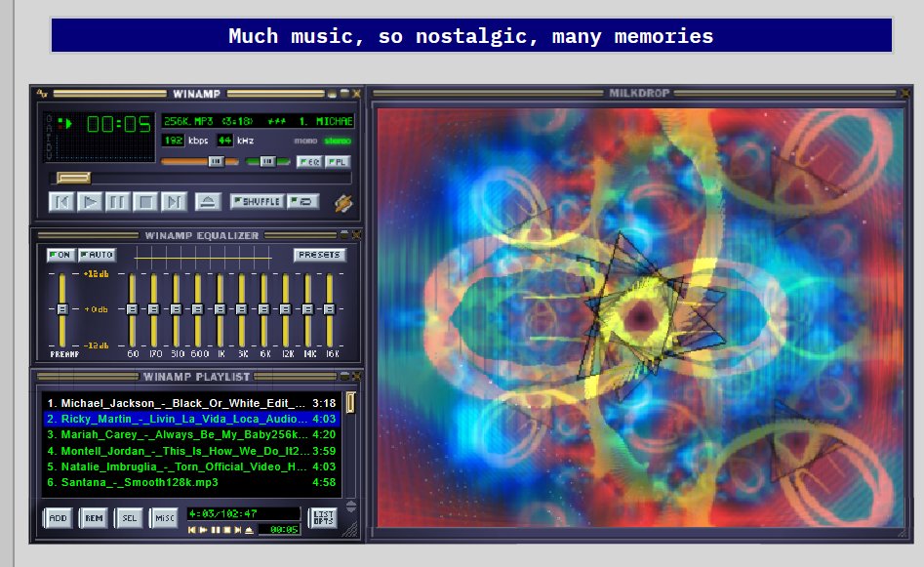Click the mini Stop button in playlist footer
The image size is (924, 567).
(227, 530)
